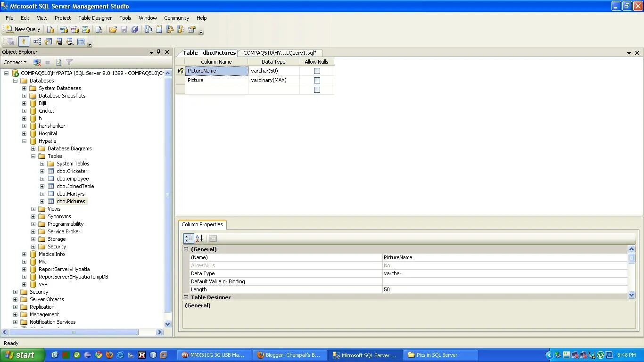Expand the Programmability folder
This screenshot has height=362, width=644.
click(x=33, y=224)
